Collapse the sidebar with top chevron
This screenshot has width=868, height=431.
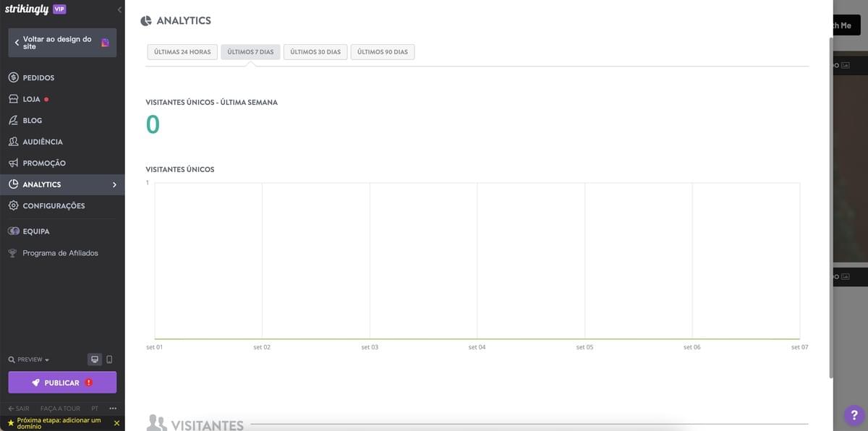pyautogui.click(x=119, y=9)
